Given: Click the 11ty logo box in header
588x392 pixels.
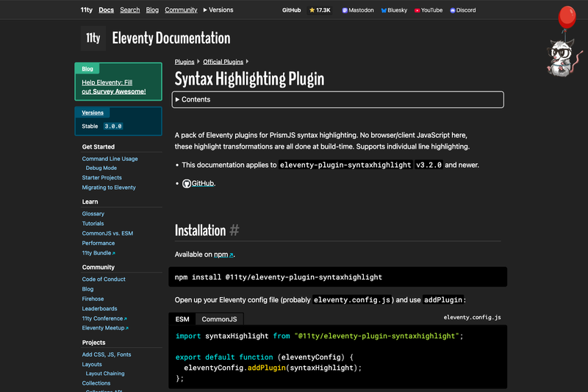Looking at the screenshot, I should [93, 38].
